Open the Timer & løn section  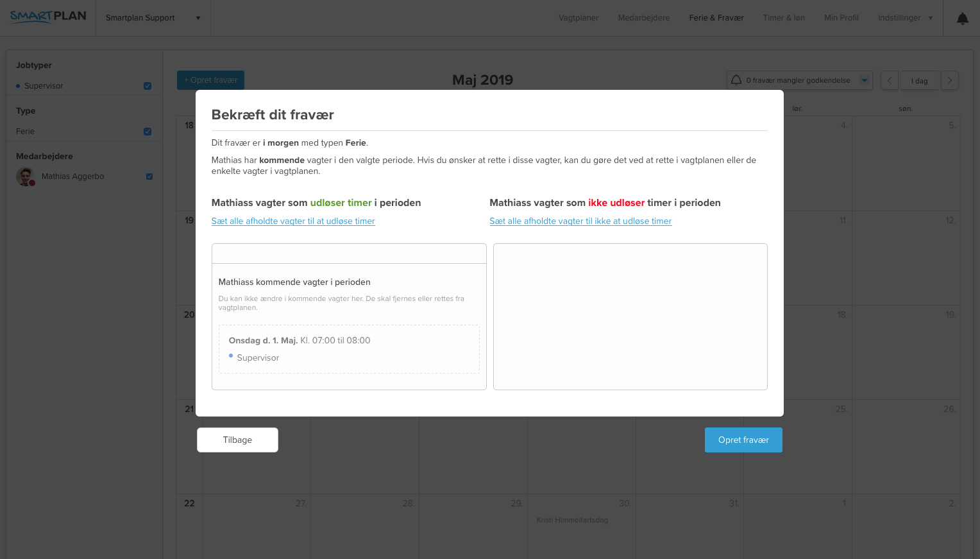[x=783, y=18]
